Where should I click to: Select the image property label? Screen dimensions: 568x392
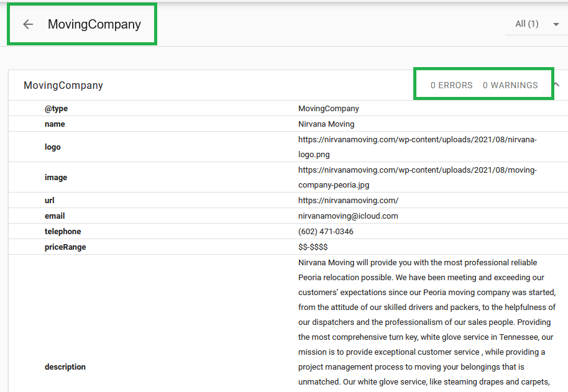tap(55, 178)
